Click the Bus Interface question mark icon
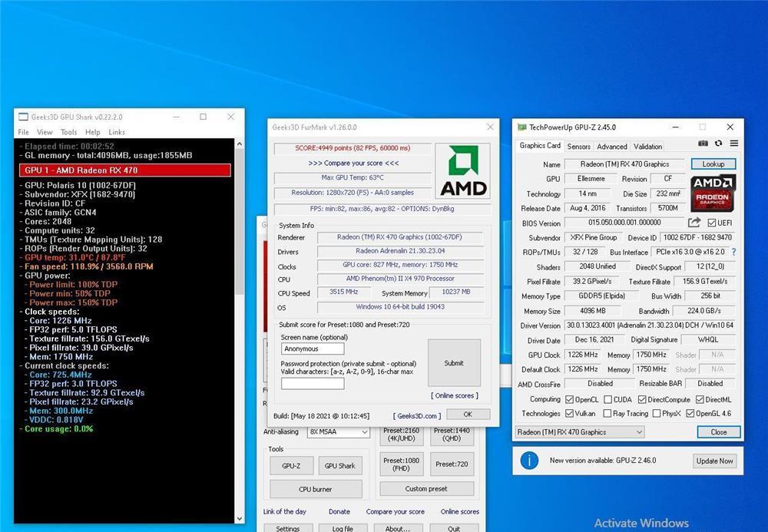The width and height of the screenshot is (768, 532). (733, 252)
